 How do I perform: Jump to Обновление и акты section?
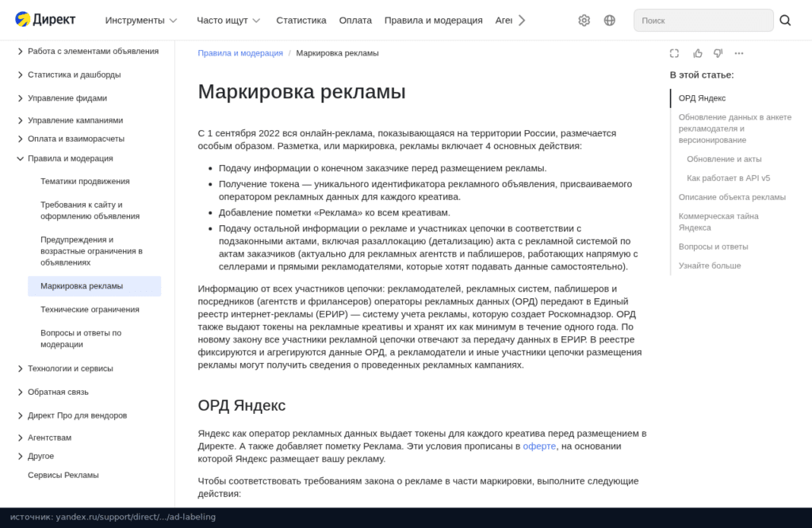coord(724,159)
